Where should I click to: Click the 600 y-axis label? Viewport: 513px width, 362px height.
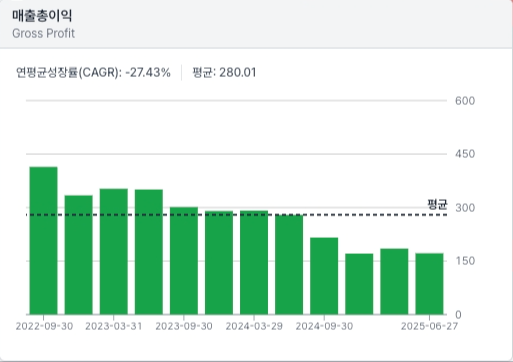tap(465, 101)
